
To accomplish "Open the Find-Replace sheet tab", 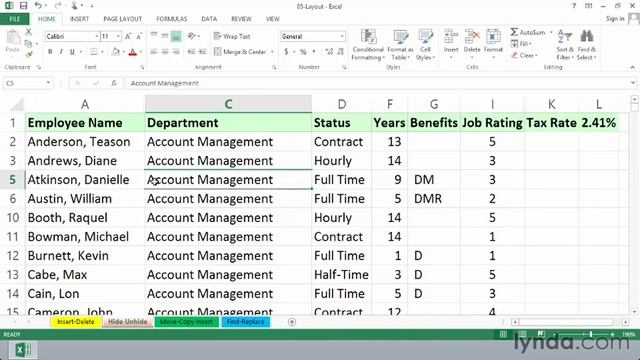I will pos(245,322).
